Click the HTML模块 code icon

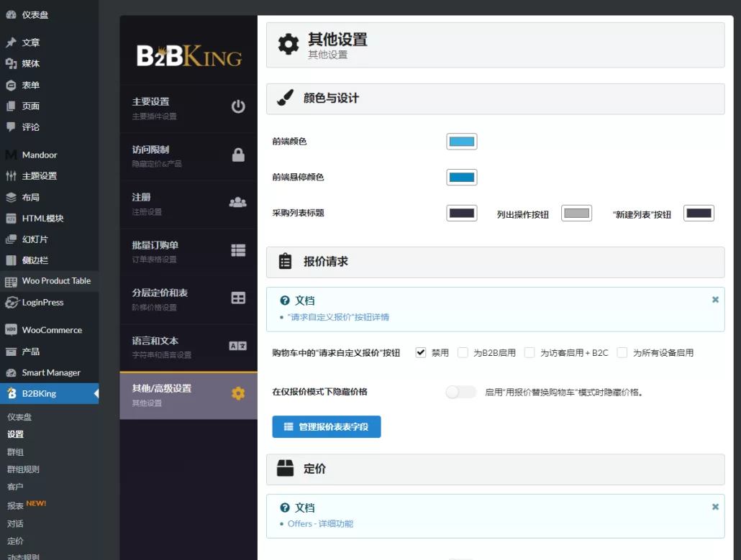[11, 218]
